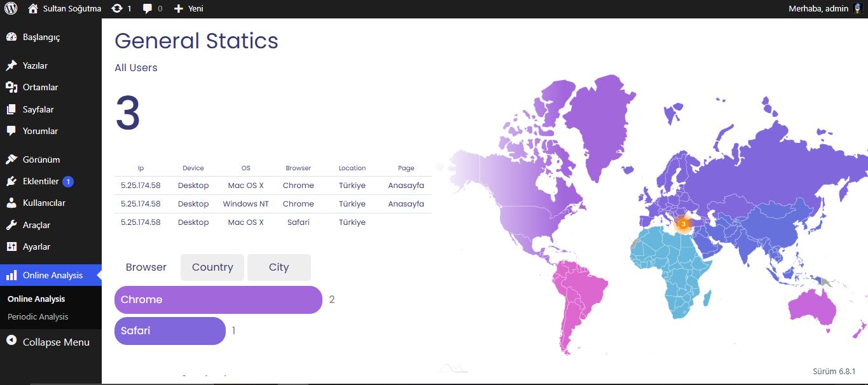Click the Yeni plus icon
This screenshot has height=385, width=868.
(x=178, y=9)
